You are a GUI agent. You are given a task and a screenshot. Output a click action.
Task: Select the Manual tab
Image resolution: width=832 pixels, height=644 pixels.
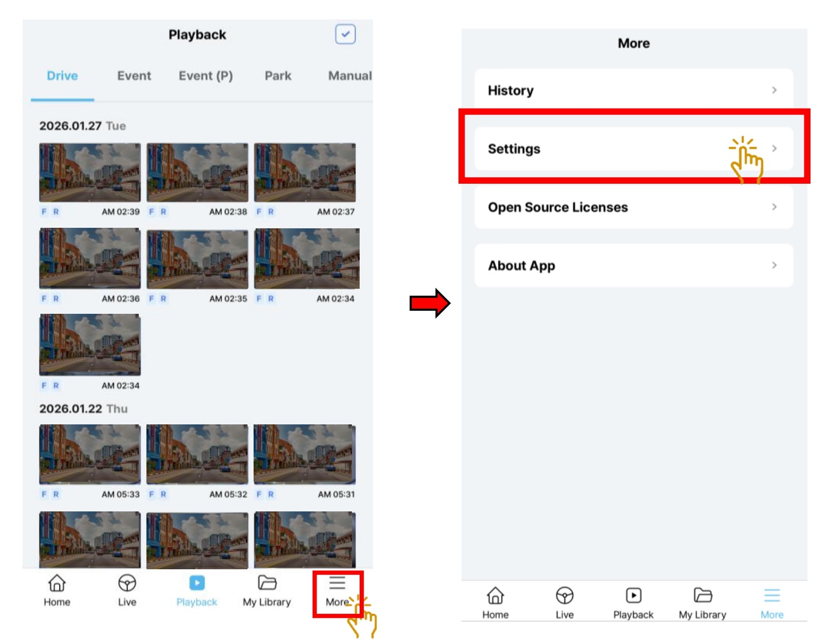349,76
